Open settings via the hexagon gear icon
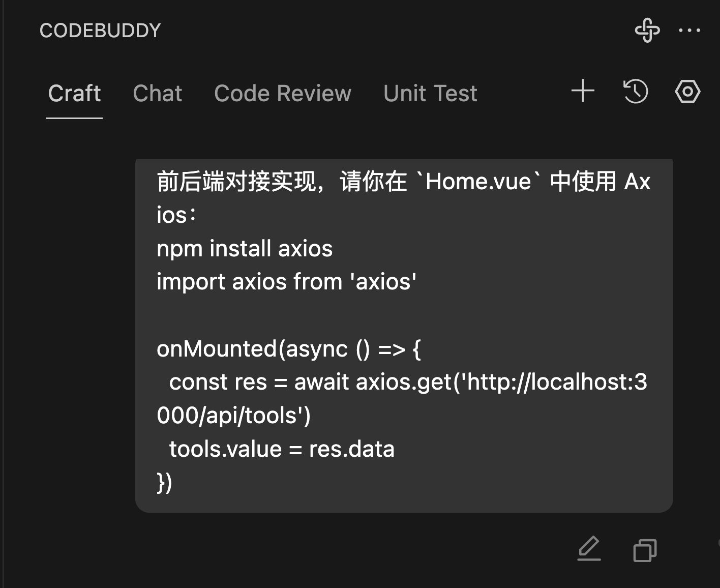Screen dimensions: 720x588 687,92
